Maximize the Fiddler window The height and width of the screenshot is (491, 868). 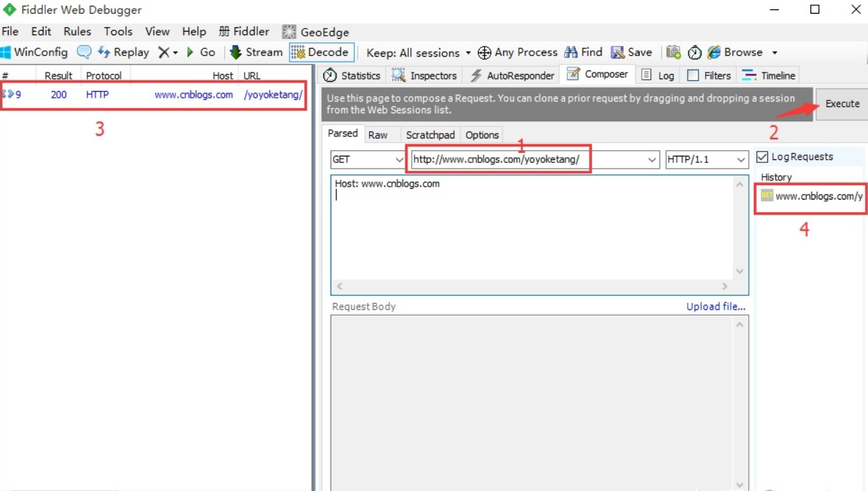815,9
